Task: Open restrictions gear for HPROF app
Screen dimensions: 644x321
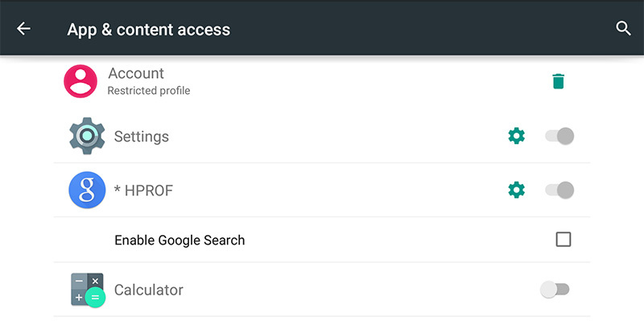Action: 516,190
